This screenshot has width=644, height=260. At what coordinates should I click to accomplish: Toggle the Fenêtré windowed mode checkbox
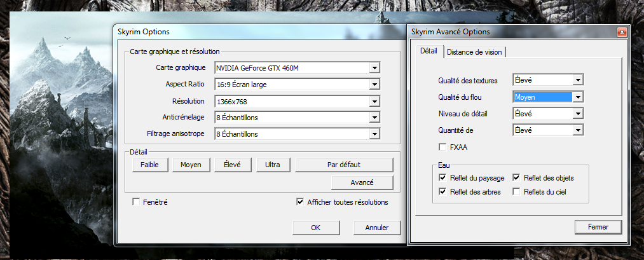click(x=136, y=202)
